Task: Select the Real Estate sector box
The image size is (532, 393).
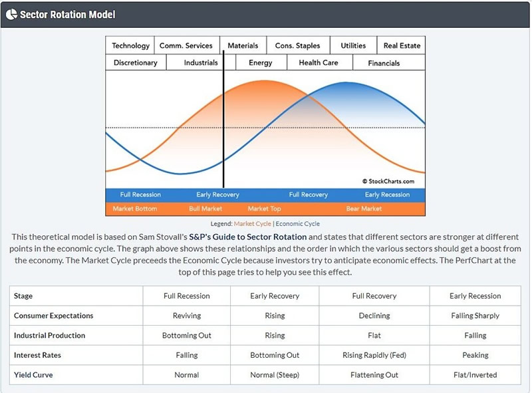Action: point(402,46)
